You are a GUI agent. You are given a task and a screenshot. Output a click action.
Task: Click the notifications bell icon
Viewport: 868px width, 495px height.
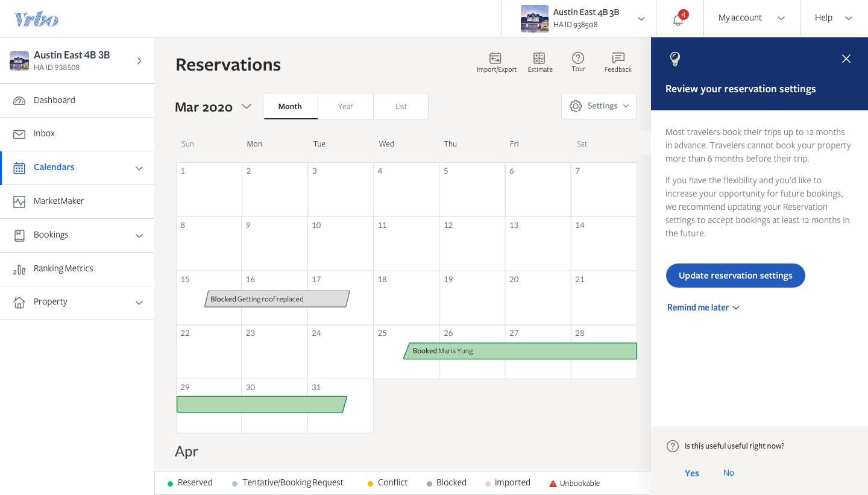pyautogui.click(x=678, y=19)
